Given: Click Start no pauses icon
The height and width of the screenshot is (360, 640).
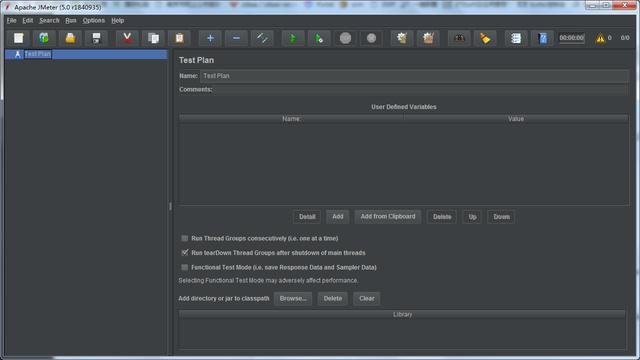Looking at the screenshot, I should [x=319, y=38].
